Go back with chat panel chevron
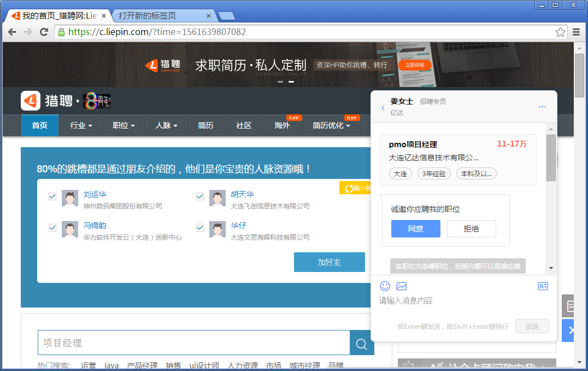The height and width of the screenshot is (371, 588). click(383, 107)
